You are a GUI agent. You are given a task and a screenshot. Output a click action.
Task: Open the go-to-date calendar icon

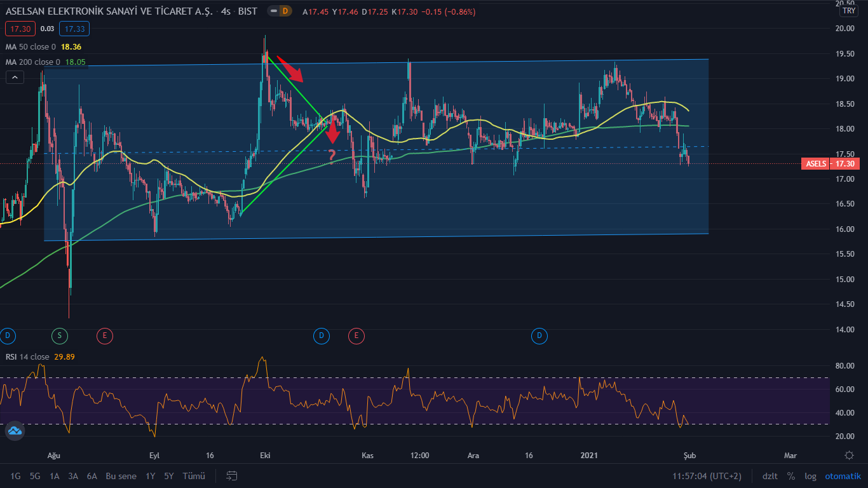pyautogui.click(x=232, y=476)
